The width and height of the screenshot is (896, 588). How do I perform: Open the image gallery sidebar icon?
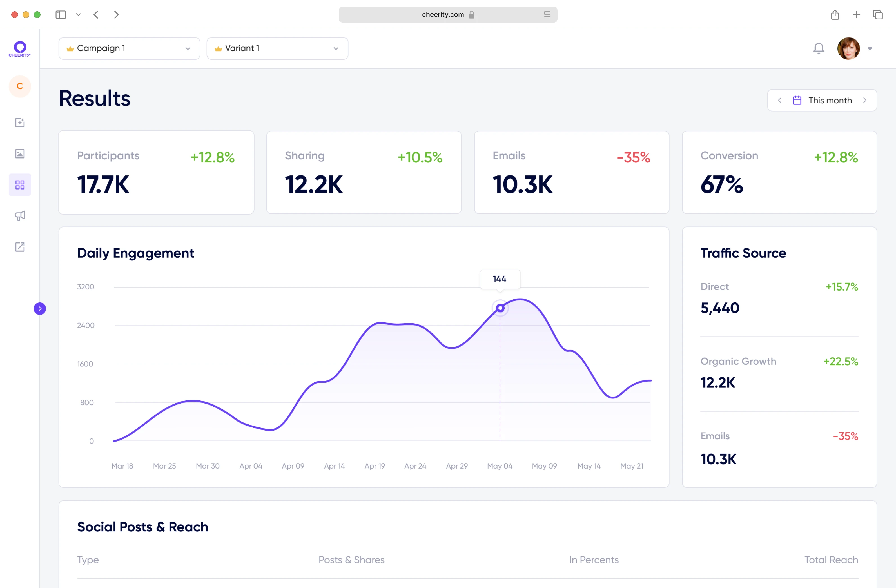[20, 153]
